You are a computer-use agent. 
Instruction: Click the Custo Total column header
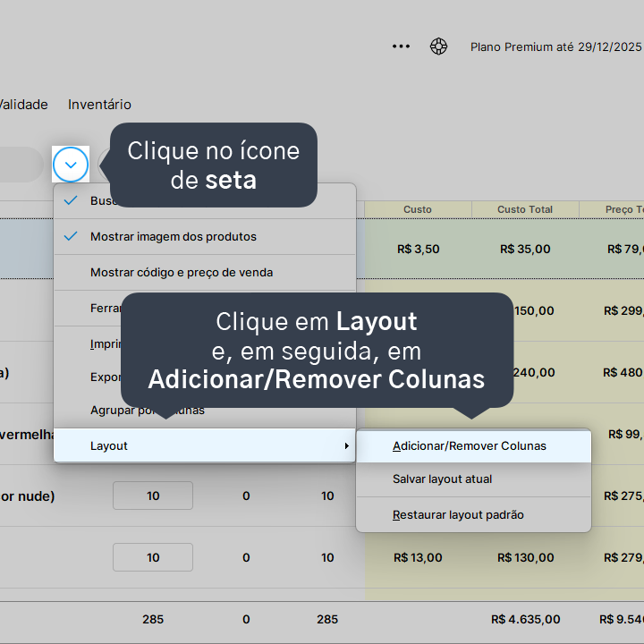525,209
